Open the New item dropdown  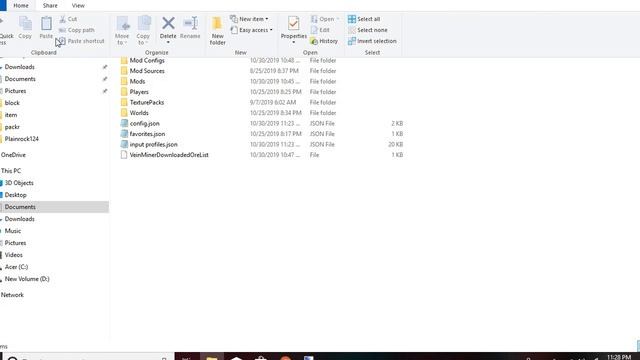click(249, 19)
